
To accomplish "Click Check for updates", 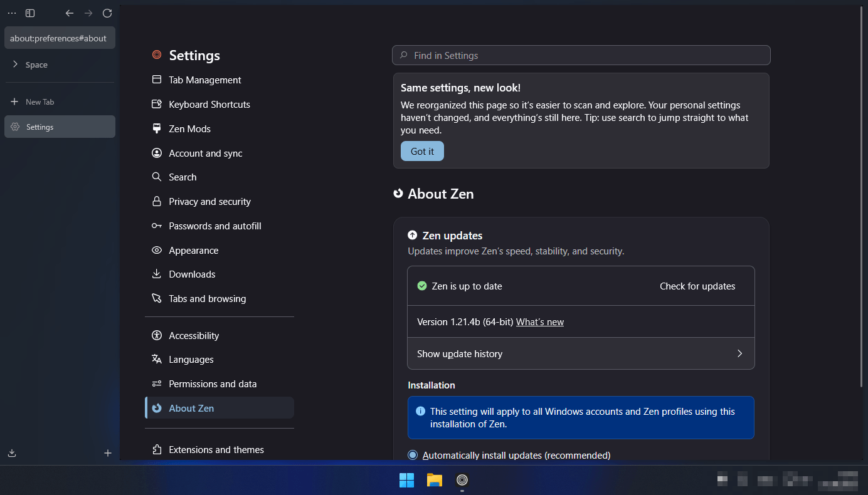I will (697, 286).
